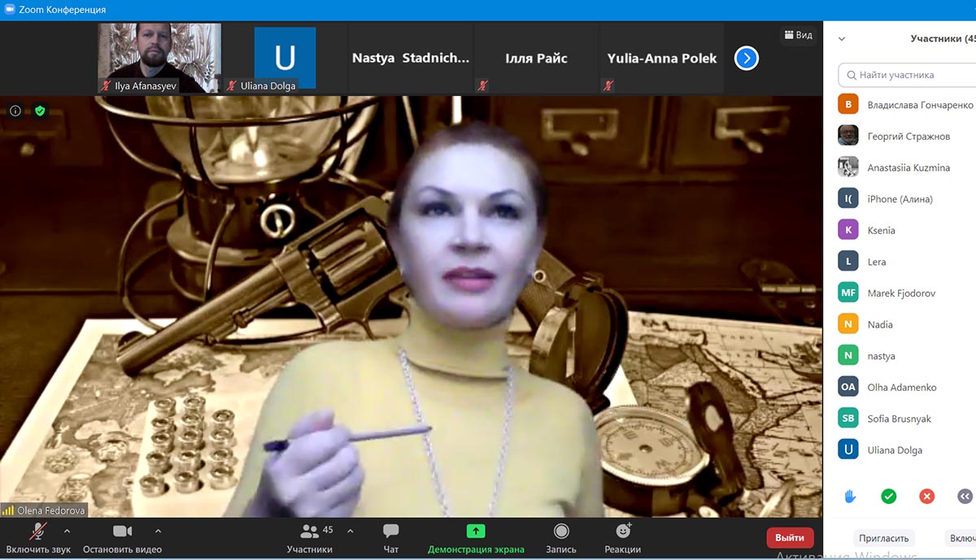Viewport: 976px width, 560px height.
Task: Click the MF avatar of Marek Fjodorov
Action: pyautogui.click(x=848, y=293)
